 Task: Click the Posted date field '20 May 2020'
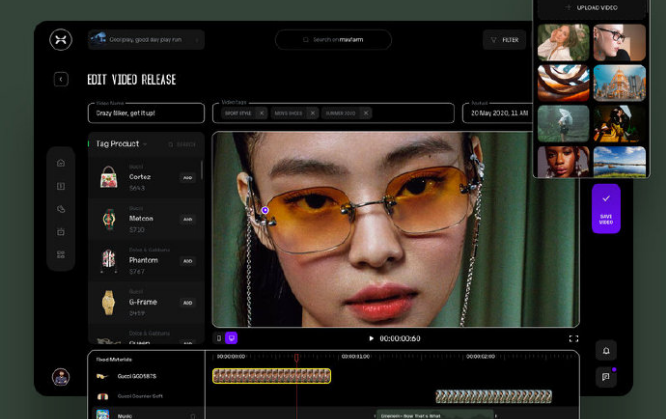(x=497, y=113)
